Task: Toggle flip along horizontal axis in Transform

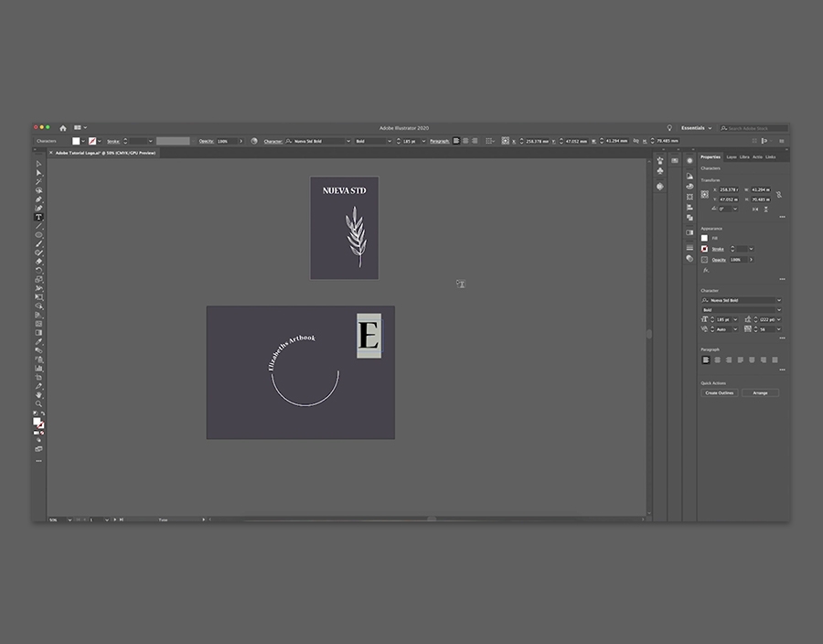Action: coord(755,209)
